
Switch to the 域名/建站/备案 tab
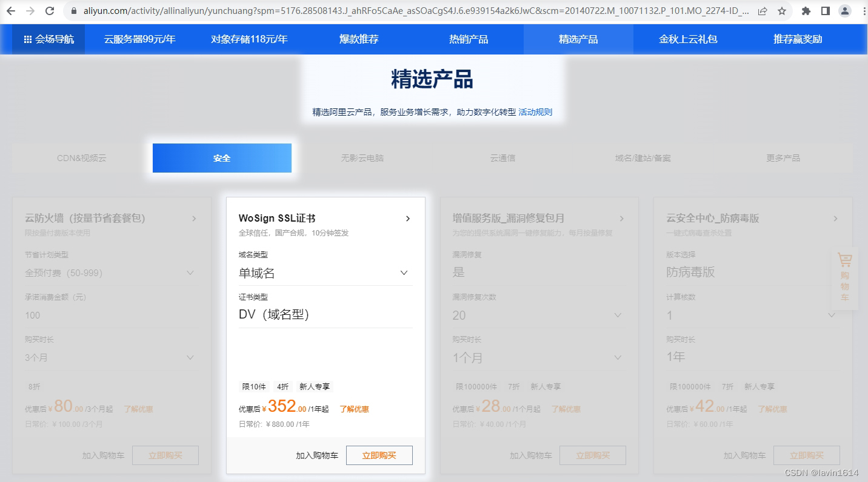tap(643, 158)
